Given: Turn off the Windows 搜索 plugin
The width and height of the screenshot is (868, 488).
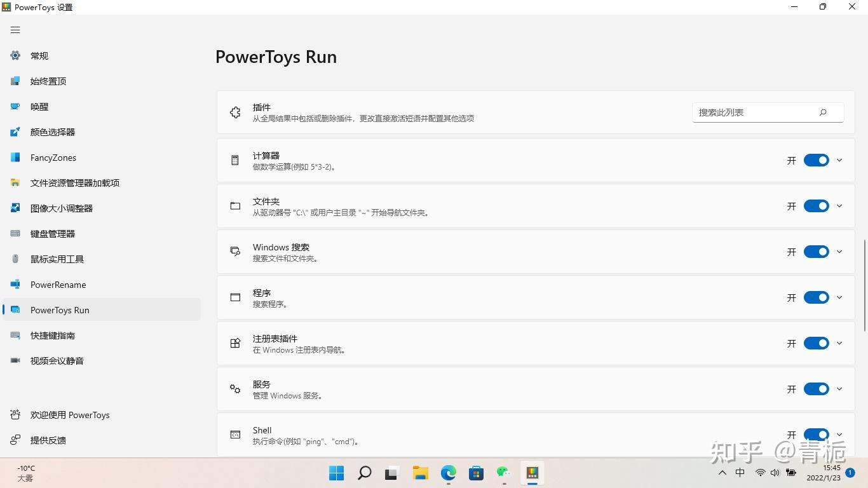Looking at the screenshot, I should pos(816,251).
